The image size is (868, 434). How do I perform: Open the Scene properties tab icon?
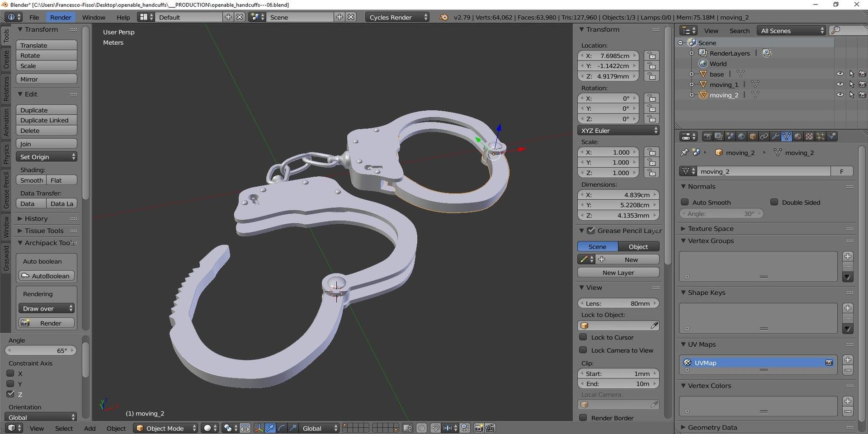pos(730,136)
